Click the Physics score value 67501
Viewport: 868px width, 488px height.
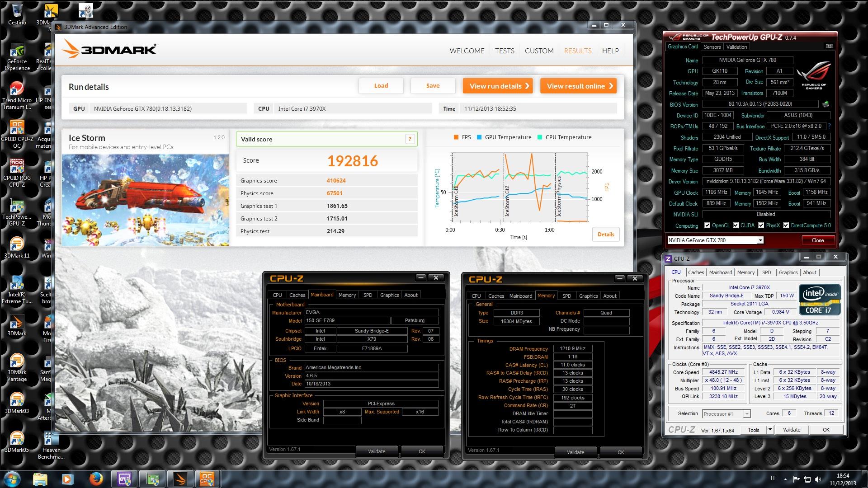point(335,193)
